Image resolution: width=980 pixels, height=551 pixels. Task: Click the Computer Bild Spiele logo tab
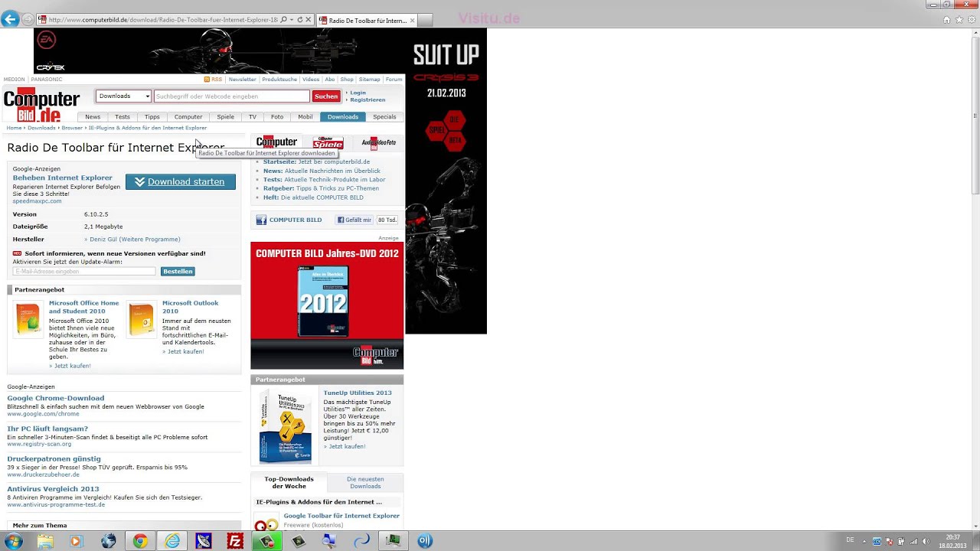click(328, 143)
